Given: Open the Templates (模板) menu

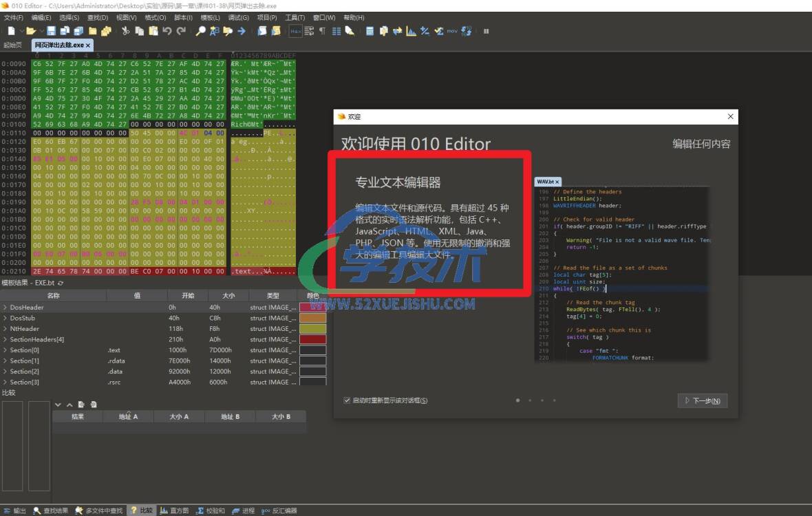Looking at the screenshot, I should point(211,18).
